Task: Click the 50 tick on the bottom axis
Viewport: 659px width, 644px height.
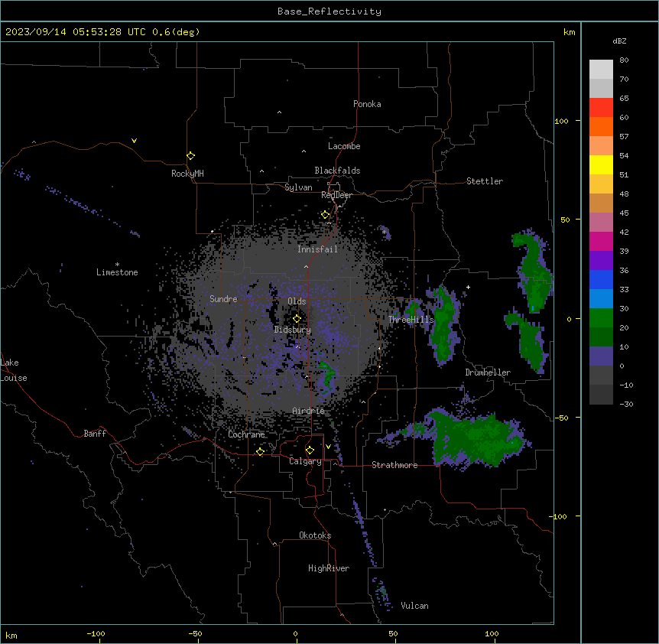Action: [393, 633]
